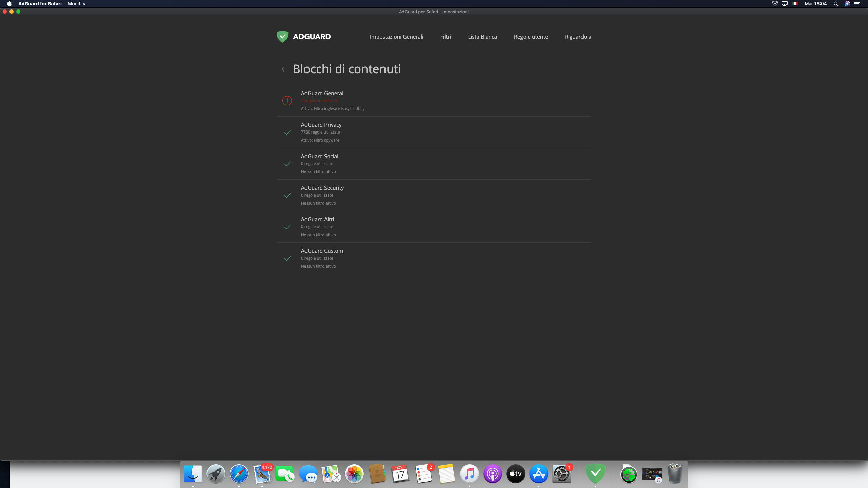The image size is (868, 488).
Task: Click the green checkmark next to AdGuard Custom
Action: point(287,258)
